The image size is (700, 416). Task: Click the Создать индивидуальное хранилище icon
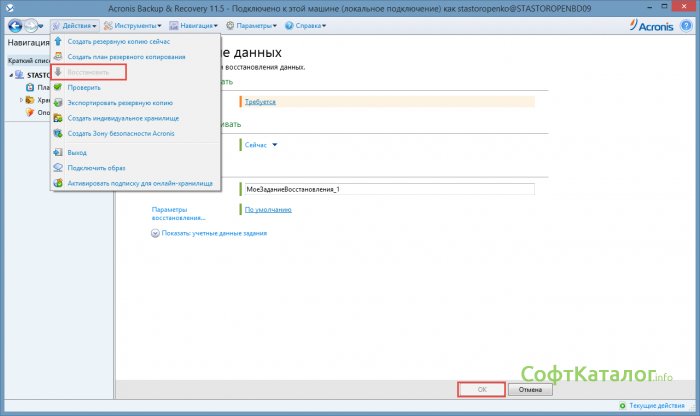58,118
